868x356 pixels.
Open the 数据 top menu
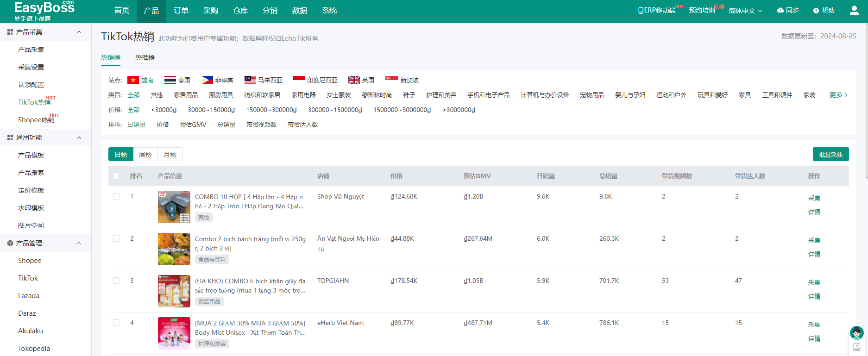point(300,11)
